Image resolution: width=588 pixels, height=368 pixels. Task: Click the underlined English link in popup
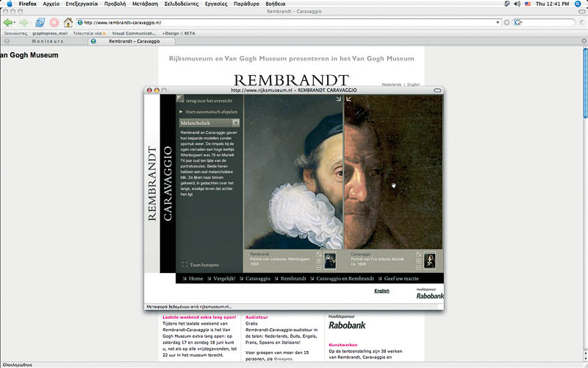[x=381, y=291]
